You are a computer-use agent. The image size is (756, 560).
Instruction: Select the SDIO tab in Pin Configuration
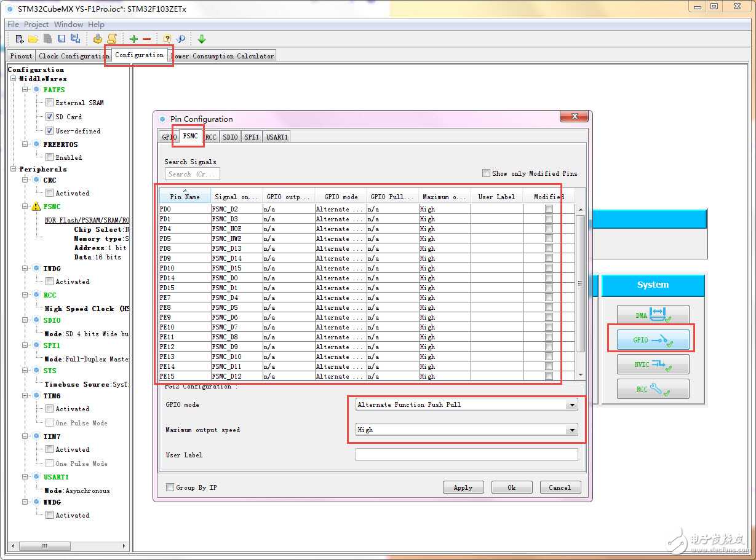[x=230, y=137]
